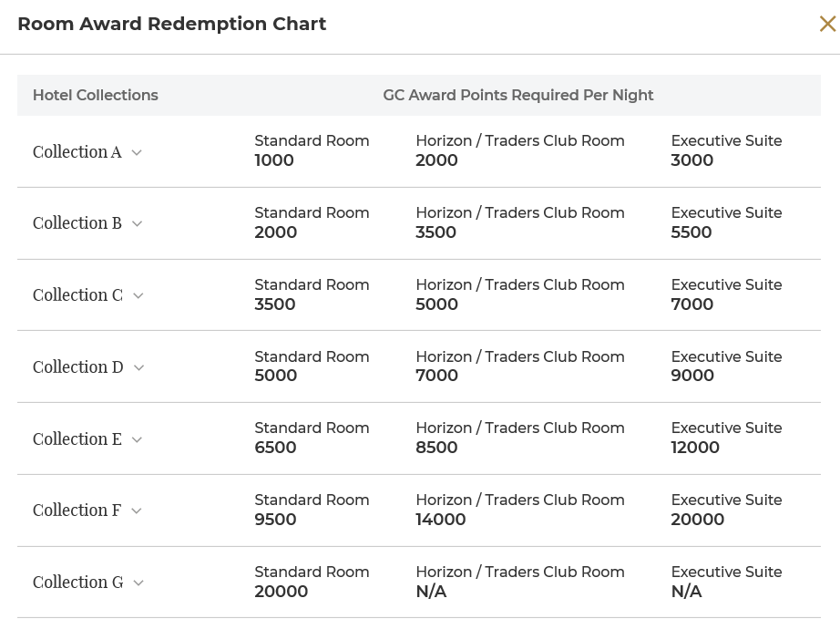Expand the Collection B chevron

click(138, 224)
